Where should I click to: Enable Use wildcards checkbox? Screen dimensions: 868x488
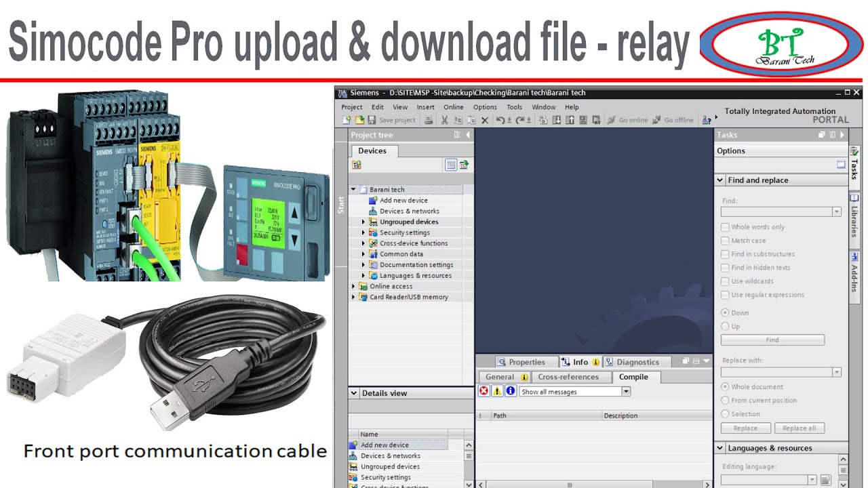coord(726,281)
